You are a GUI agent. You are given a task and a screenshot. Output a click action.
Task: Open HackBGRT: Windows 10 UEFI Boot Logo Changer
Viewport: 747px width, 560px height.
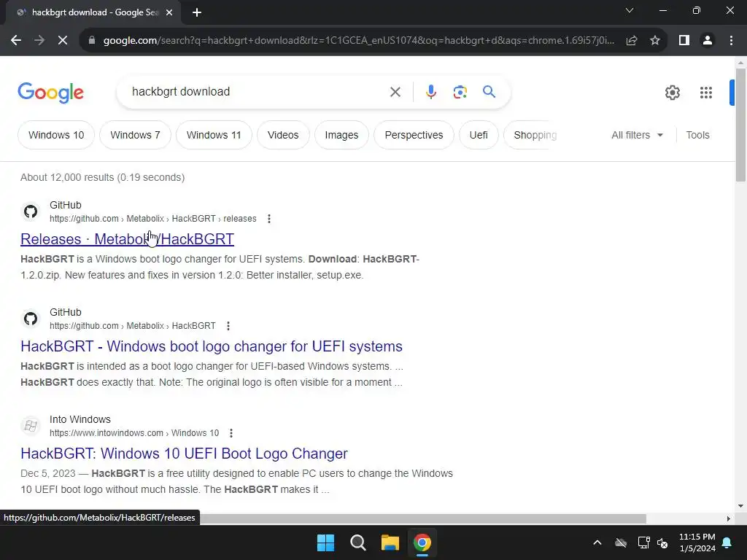pyautogui.click(x=184, y=454)
